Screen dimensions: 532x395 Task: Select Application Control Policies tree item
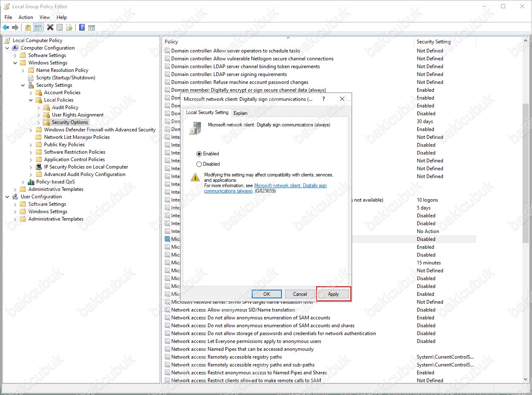click(x=74, y=159)
